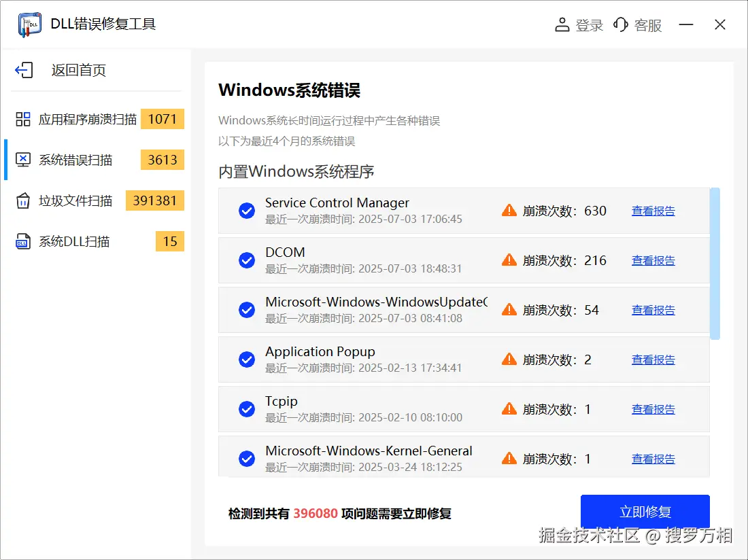Click the 'Windows系统错误' title
Screen dimensions: 748x560
point(289,90)
